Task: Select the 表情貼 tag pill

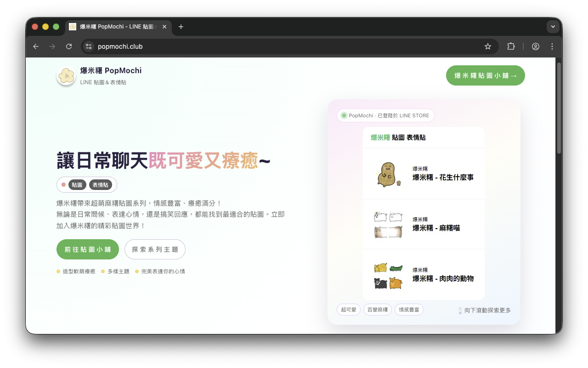Action: [101, 185]
